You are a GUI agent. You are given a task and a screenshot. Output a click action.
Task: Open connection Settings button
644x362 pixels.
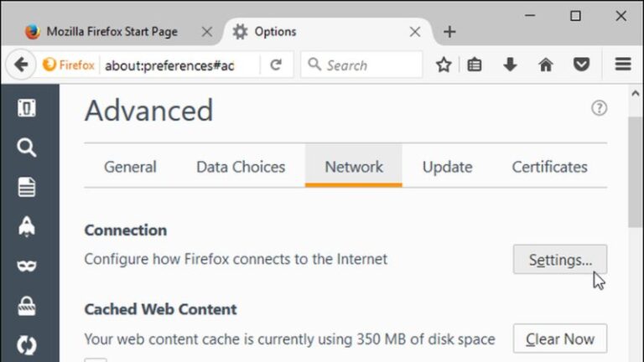[560, 260]
